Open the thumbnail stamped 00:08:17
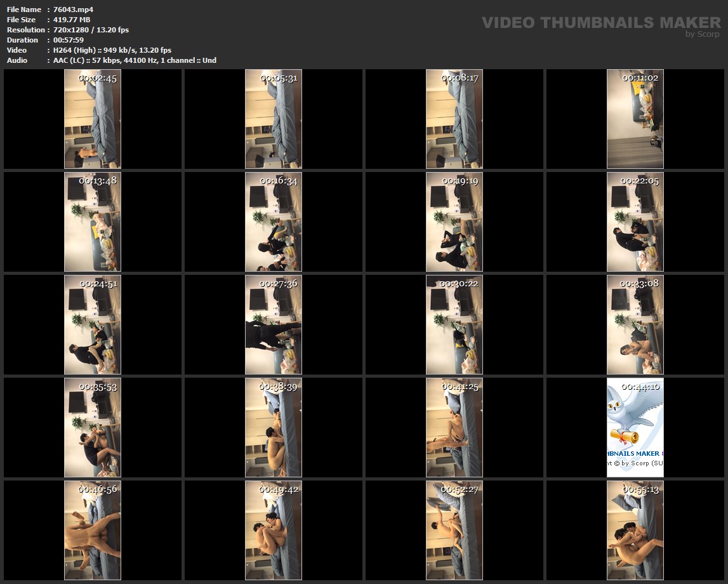The width and height of the screenshot is (728, 584). 454,119
